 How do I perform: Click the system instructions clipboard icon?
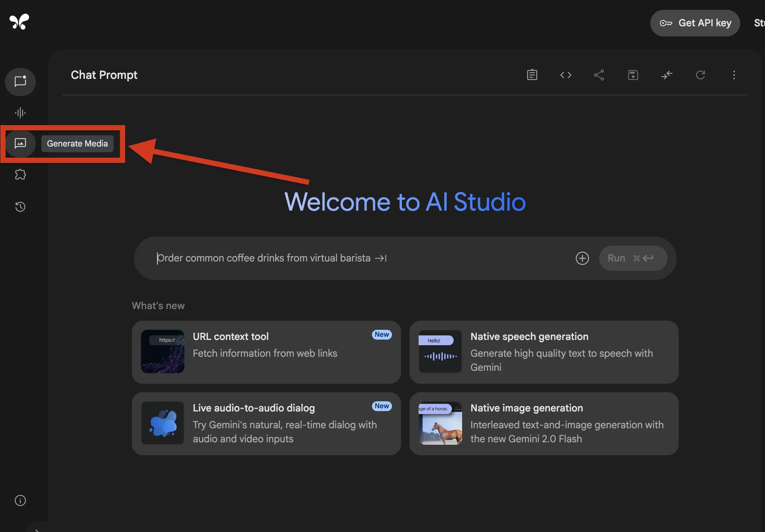coord(532,75)
